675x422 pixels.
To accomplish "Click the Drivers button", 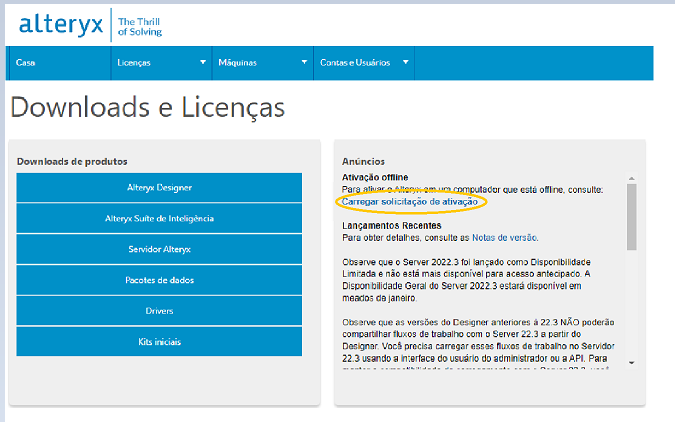I will (x=159, y=311).
